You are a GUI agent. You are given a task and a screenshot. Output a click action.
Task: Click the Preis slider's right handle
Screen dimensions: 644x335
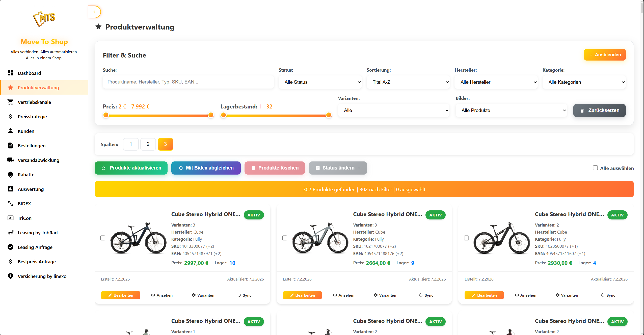pyautogui.click(x=211, y=115)
